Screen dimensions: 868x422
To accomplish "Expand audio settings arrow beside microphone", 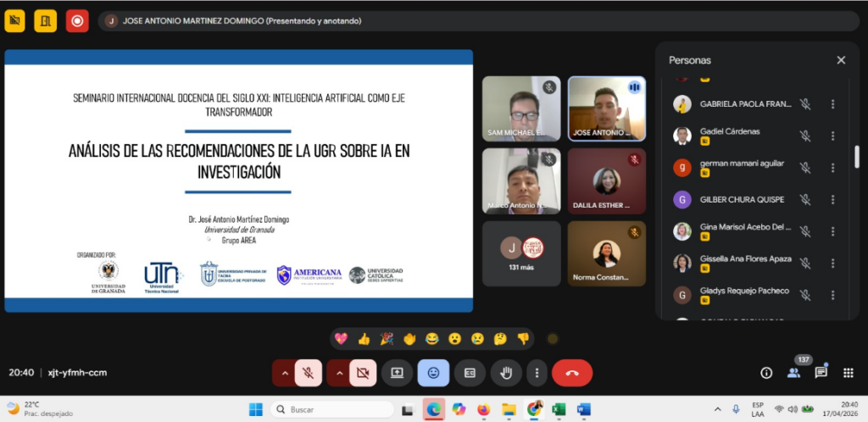I will [x=284, y=373].
